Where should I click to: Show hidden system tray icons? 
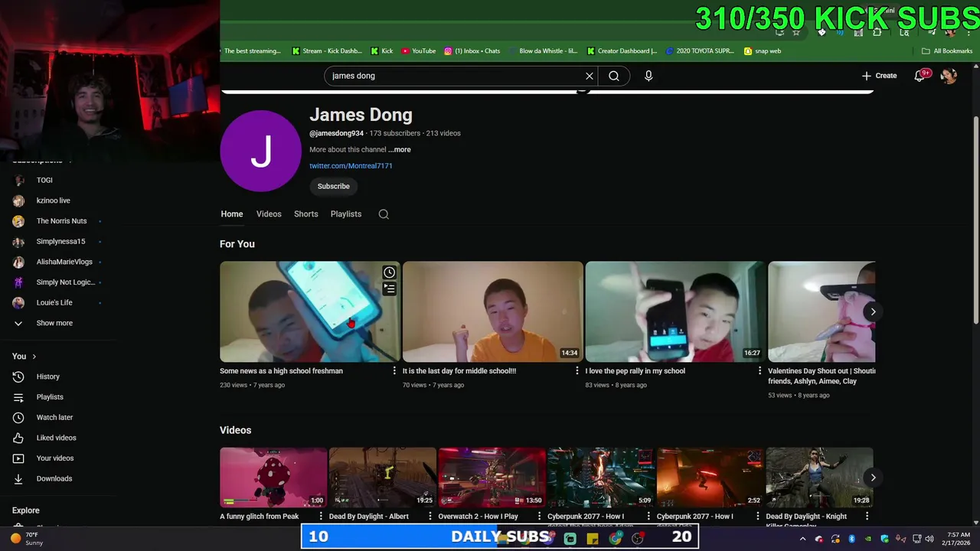tap(802, 539)
